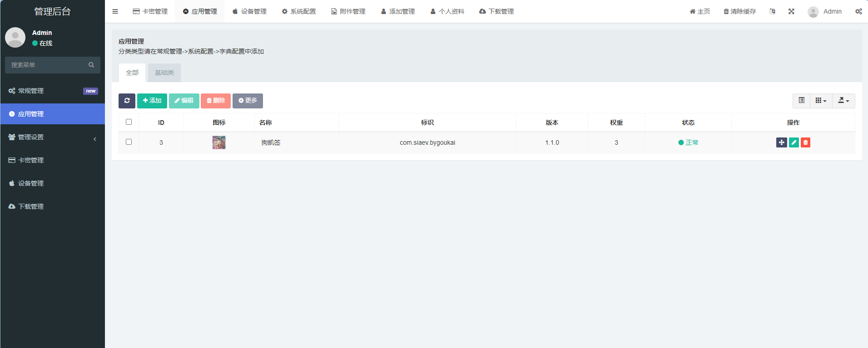Expand the 管理设置 sidebar menu
Viewport: 868px width, 348px height.
click(x=52, y=137)
